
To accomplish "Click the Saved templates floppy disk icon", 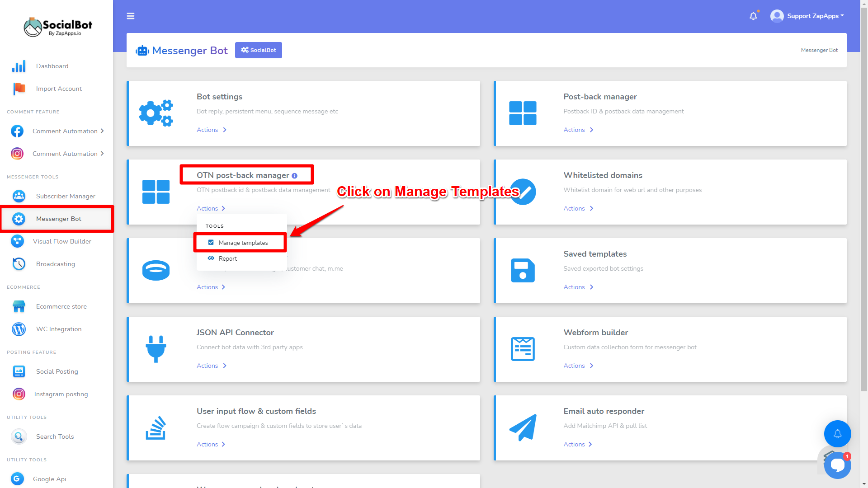I will click(523, 270).
